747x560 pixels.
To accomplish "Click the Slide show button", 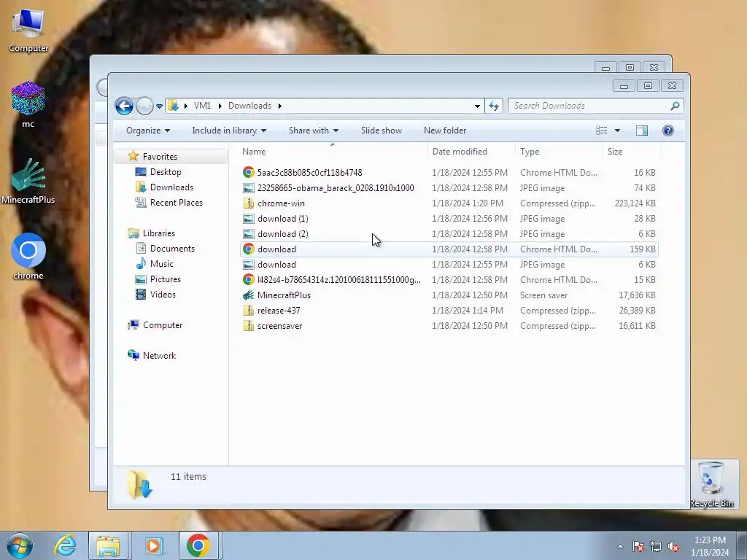I will [x=381, y=131].
